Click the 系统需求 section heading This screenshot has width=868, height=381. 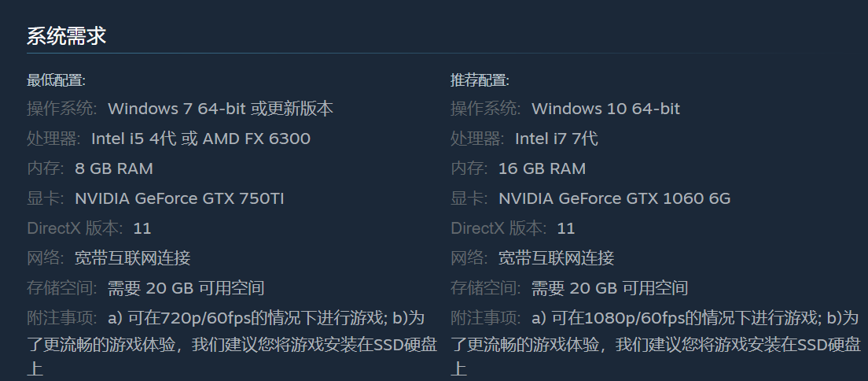[x=66, y=36]
